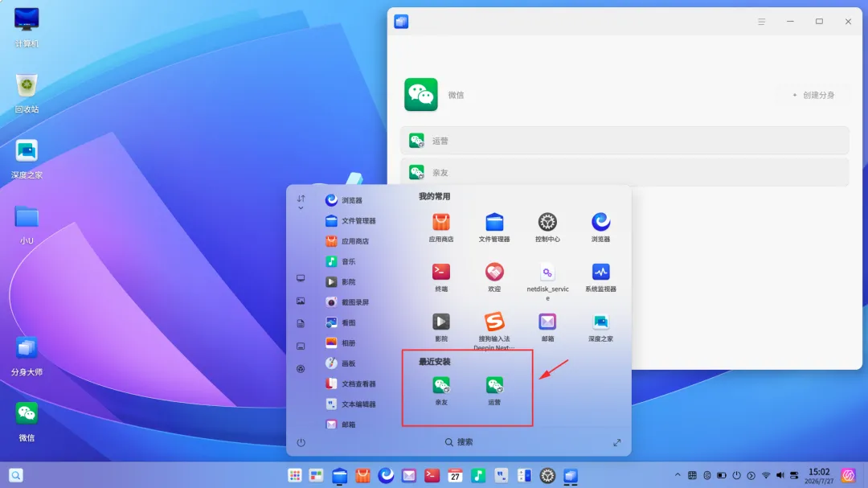Screen dimensions: 868x488
Task: Open netdisk_service in the launcher grid
Action: tap(547, 281)
